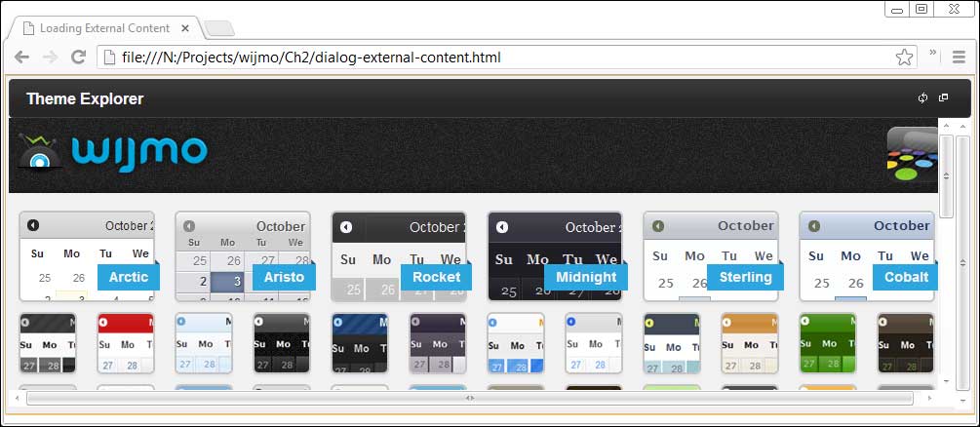Click the colorful dots app icon in header

(913, 155)
